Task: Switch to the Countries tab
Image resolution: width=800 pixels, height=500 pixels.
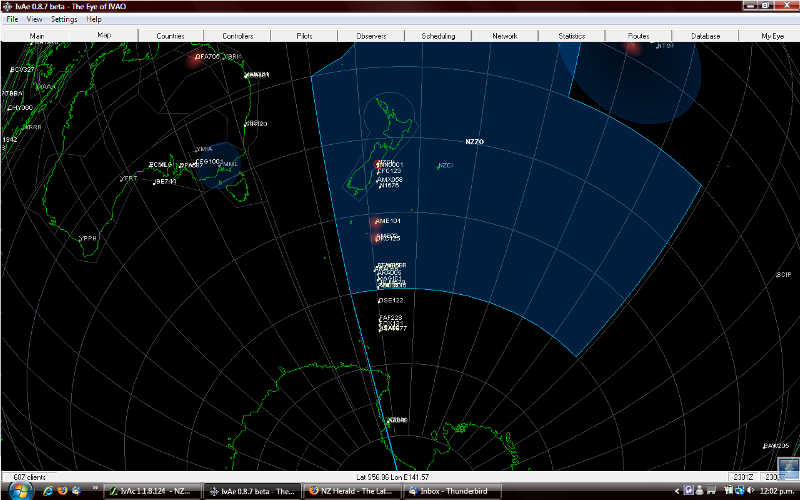Action: [x=170, y=36]
